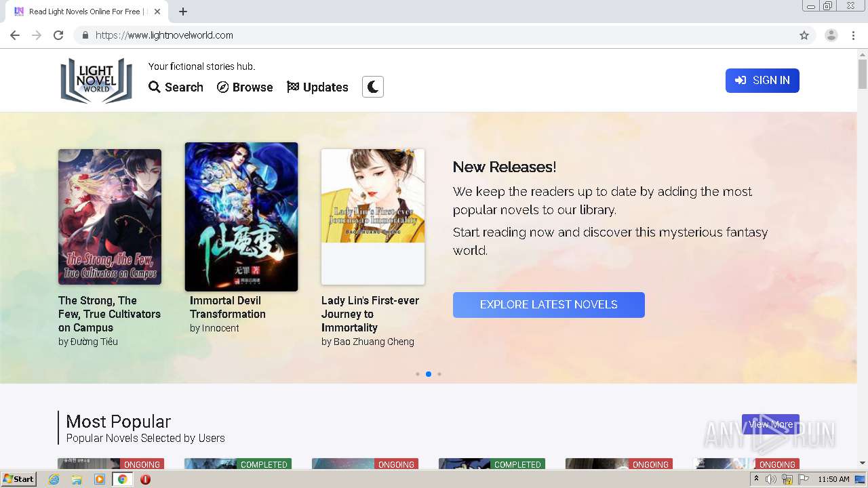Select third carousel dot
The image size is (868, 488).
(439, 374)
